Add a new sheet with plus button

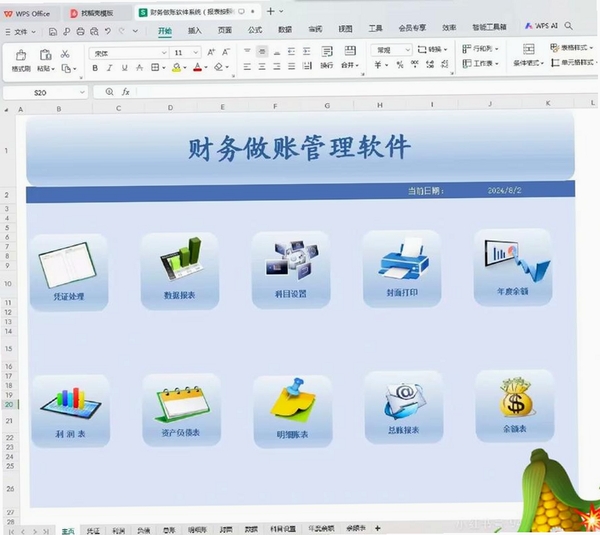(x=378, y=528)
